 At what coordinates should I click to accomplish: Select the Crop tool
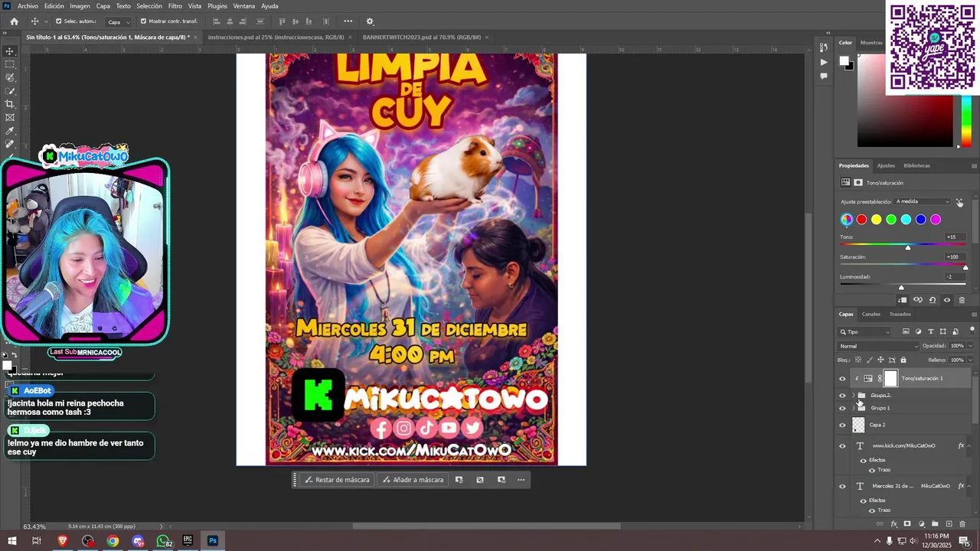[10, 104]
